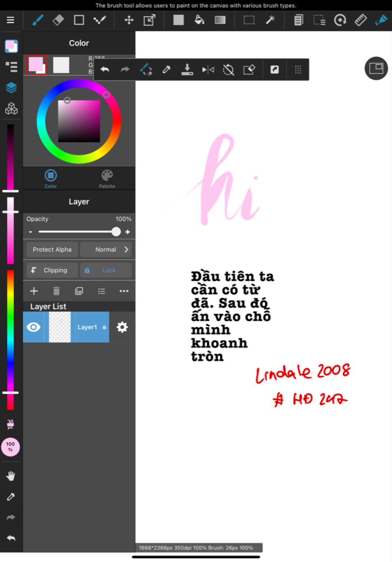
Task: Select the transparent color swatch
Action: (x=61, y=65)
